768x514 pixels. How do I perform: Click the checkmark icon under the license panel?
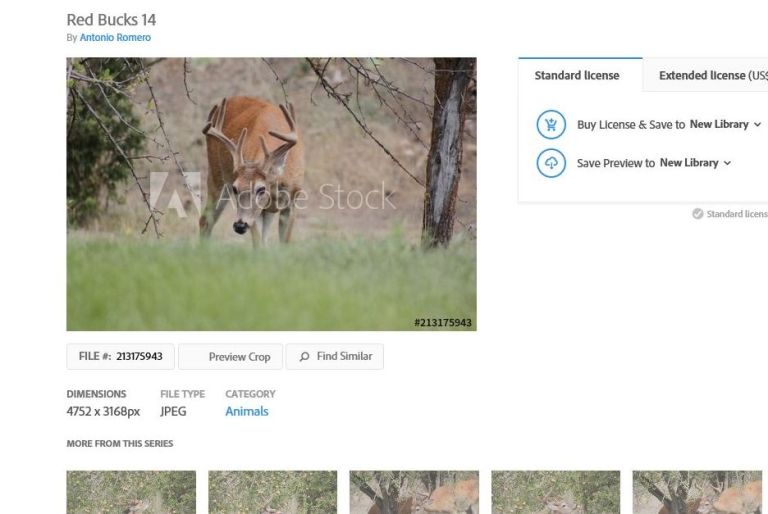click(697, 214)
